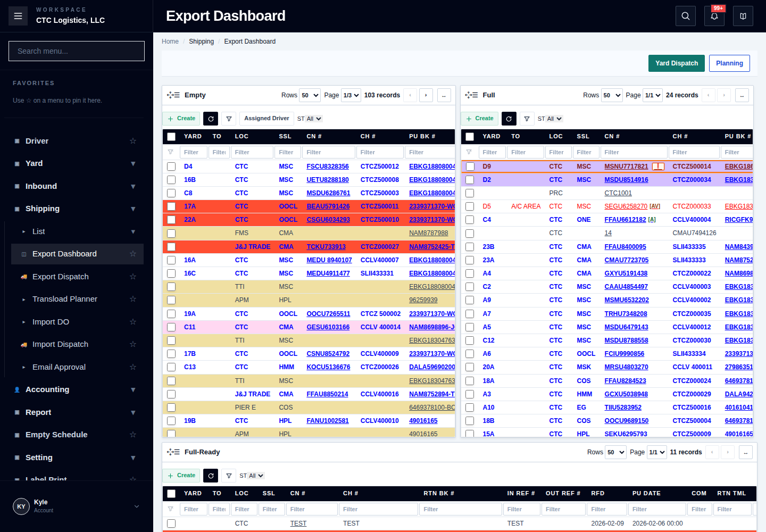Focus the Search menu field

coord(77,51)
